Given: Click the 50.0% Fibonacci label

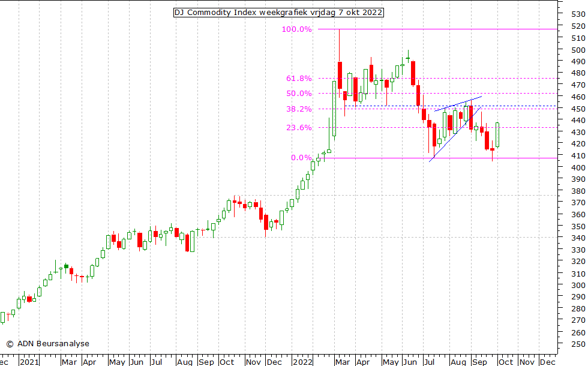Looking at the screenshot, I should (x=299, y=94).
